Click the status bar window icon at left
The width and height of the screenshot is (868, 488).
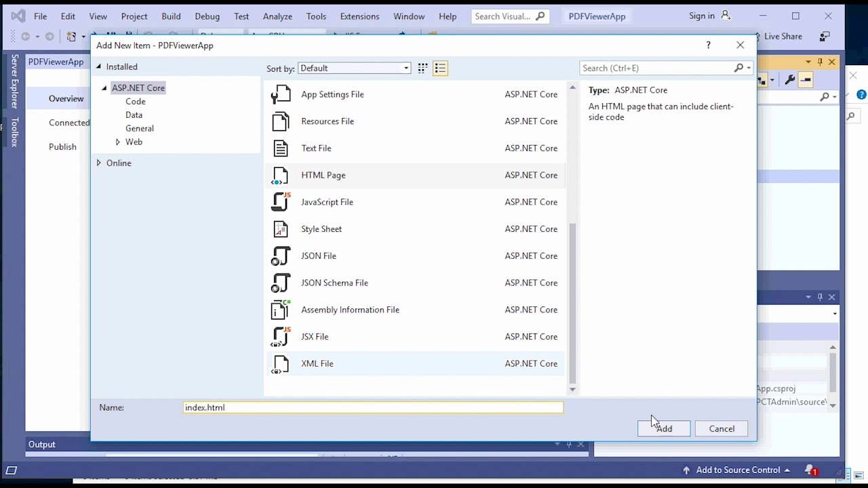coord(12,470)
